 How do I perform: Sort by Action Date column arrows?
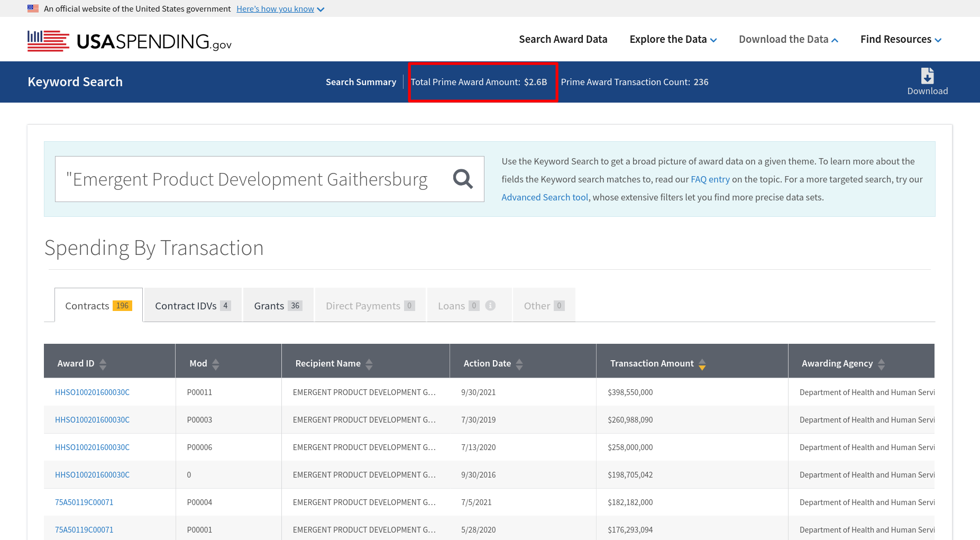tap(519, 364)
